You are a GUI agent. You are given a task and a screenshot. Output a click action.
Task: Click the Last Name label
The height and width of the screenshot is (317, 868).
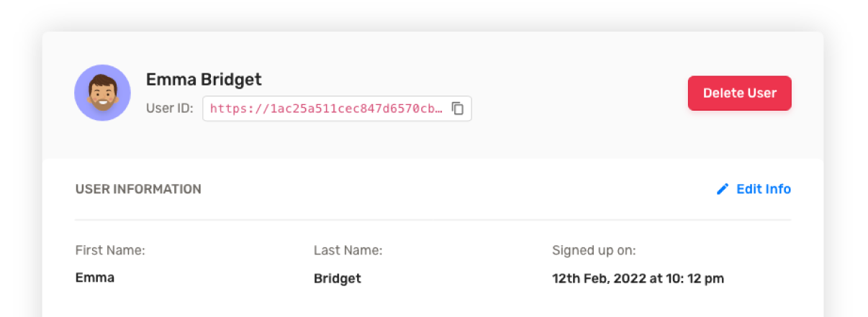348,251
